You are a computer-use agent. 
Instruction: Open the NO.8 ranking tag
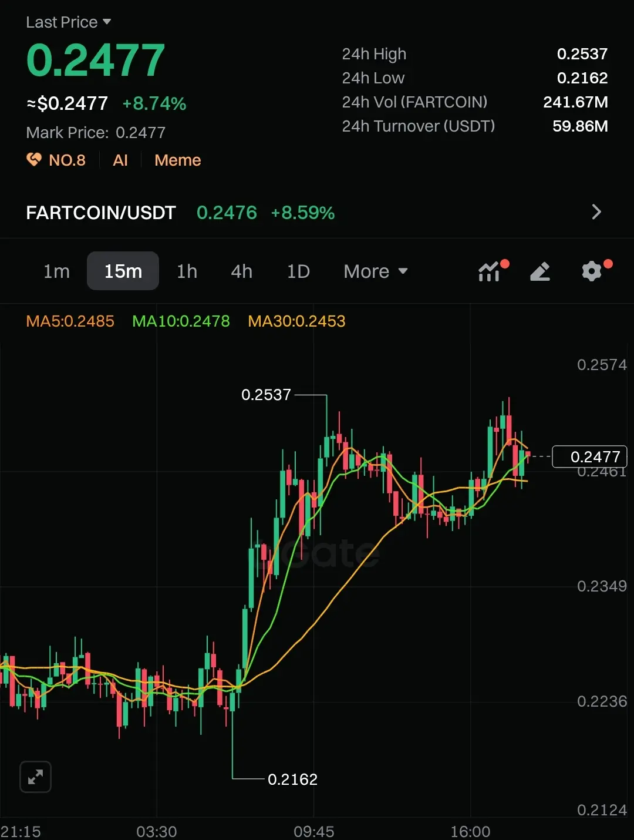67,160
